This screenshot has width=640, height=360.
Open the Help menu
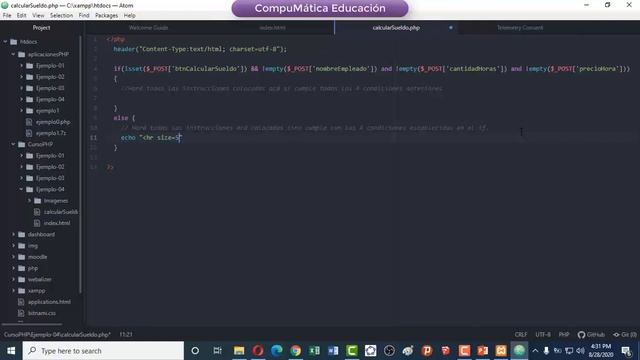[x=129, y=16]
